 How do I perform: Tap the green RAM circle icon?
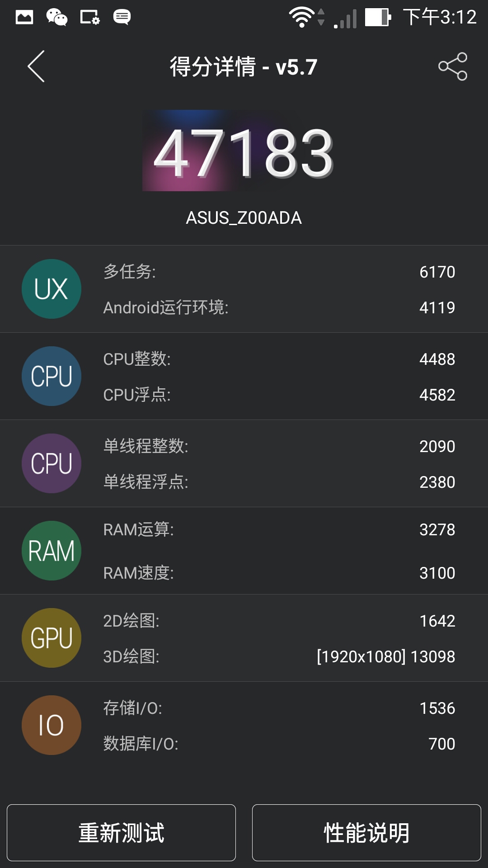[52, 551]
